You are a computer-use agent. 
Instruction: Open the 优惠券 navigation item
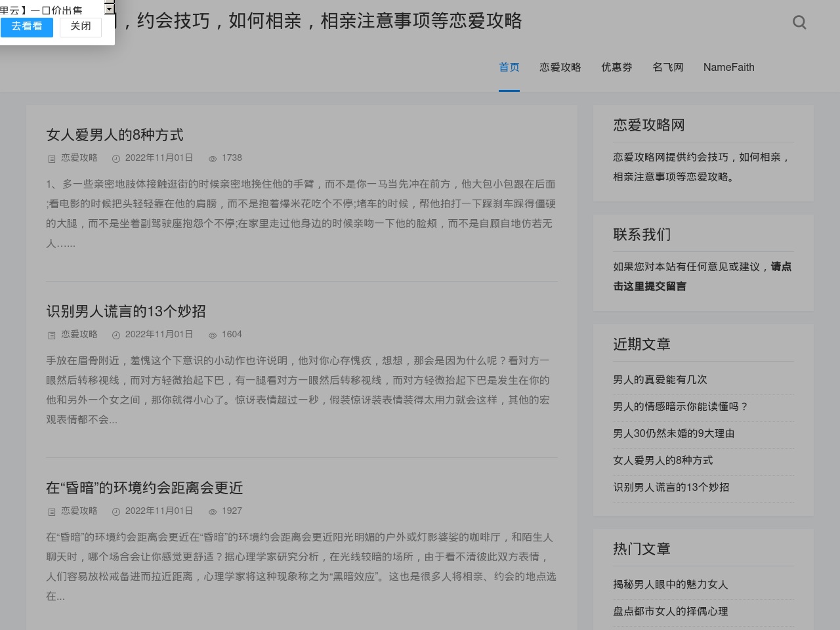[617, 67]
